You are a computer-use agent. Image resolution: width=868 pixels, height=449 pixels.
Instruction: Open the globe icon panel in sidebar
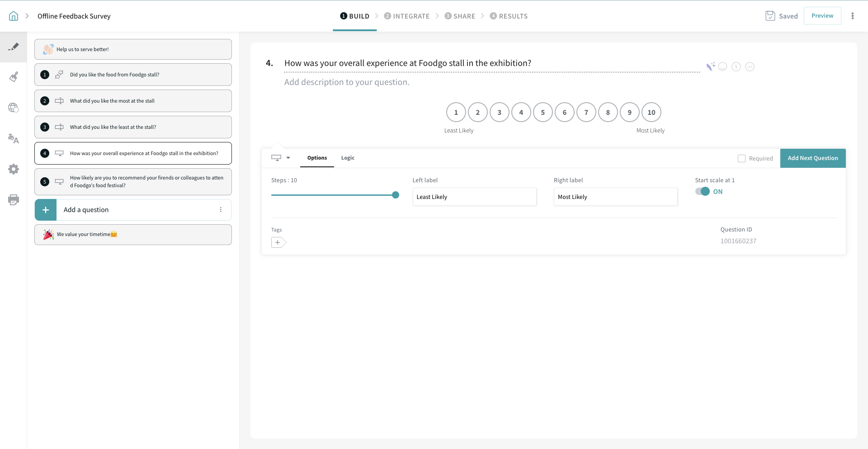click(14, 108)
